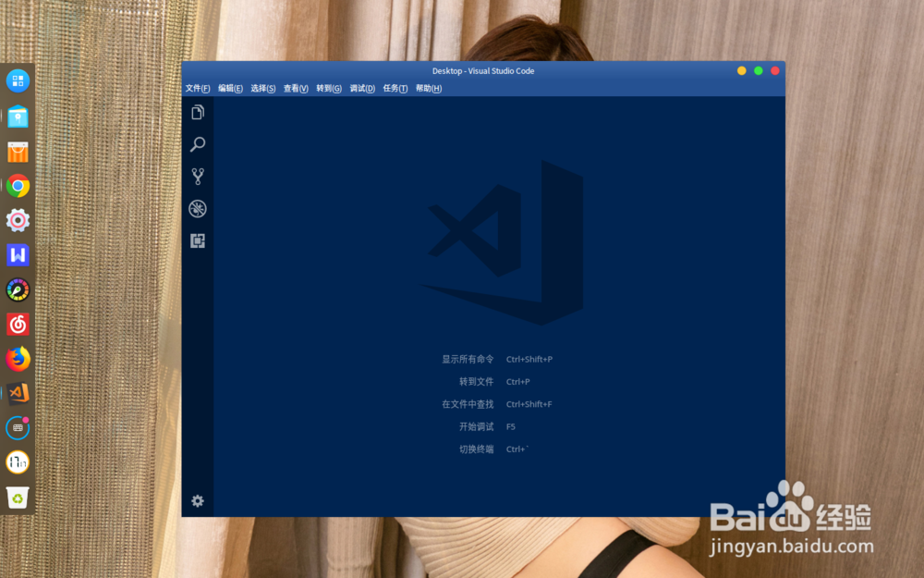Open the 编辑(E) menu

tap(230, 89)
